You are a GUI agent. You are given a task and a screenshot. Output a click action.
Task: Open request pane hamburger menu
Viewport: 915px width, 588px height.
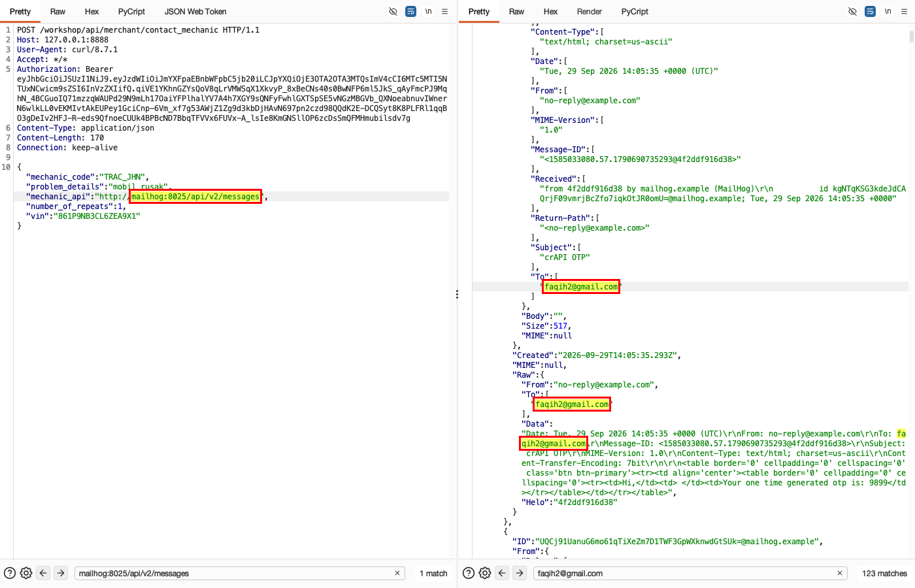[x=445, y=12]
